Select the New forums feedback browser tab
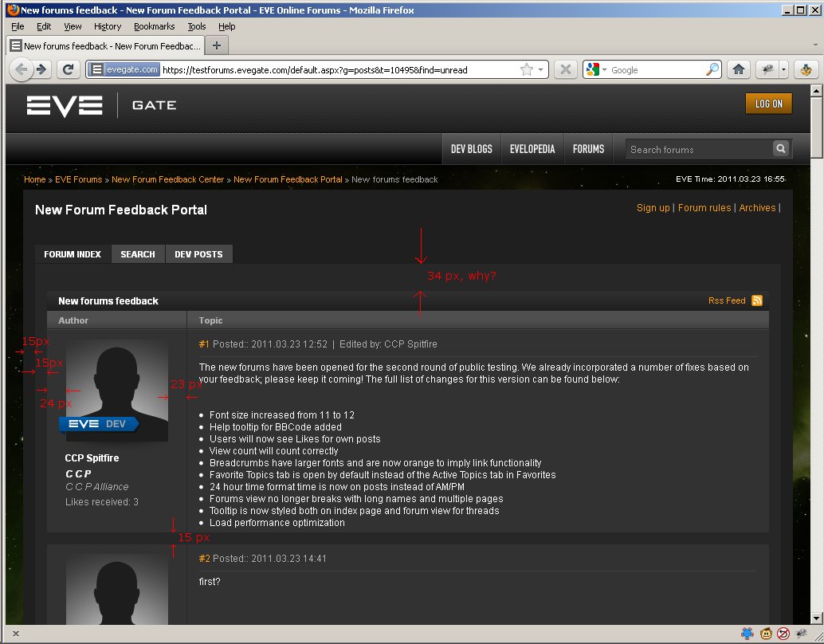The image size is (824, 644). click(106, 45)
